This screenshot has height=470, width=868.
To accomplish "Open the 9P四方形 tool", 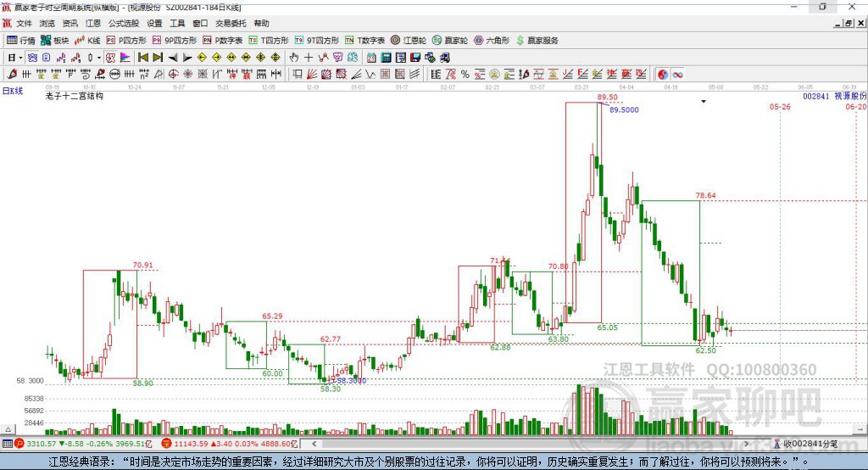I will click(175, 41).
